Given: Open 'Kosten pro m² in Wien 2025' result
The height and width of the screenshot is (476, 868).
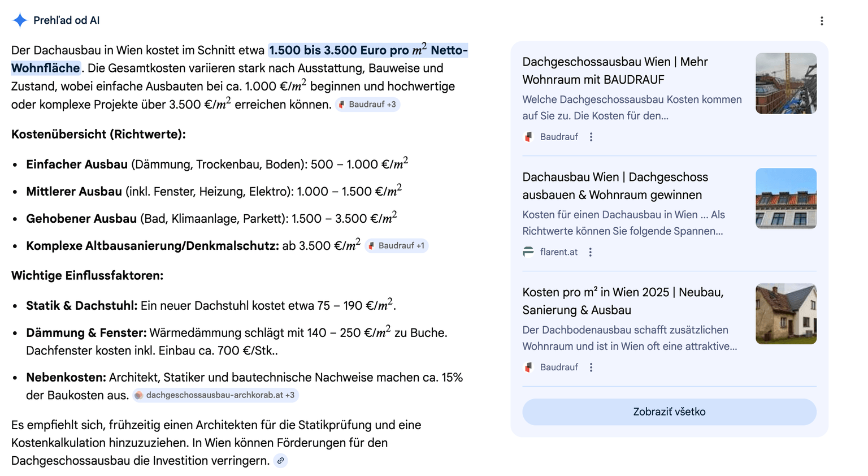Looking at the screenshot, I should (x=623, y=301).
